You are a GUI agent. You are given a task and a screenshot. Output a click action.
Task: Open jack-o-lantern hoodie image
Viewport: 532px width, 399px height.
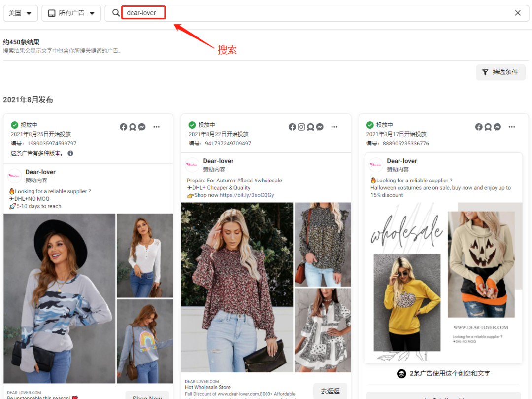point(481,264)
